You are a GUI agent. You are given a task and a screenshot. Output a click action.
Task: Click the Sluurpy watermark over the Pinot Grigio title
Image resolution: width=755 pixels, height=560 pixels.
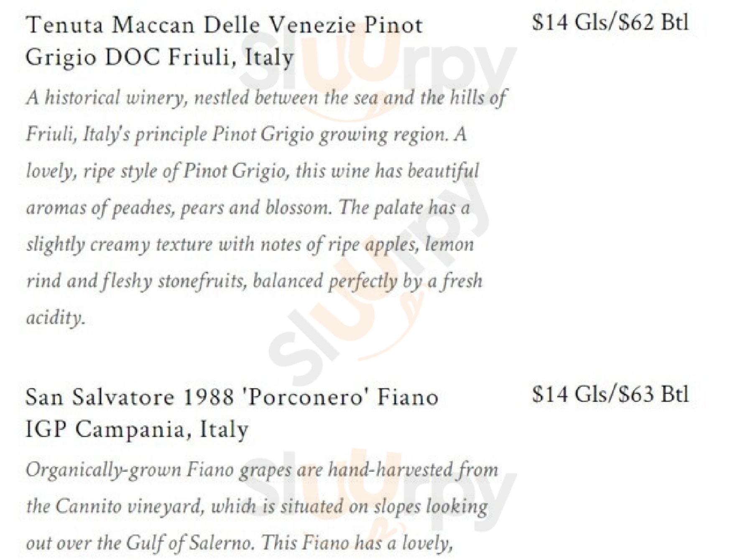pos(376,63)
